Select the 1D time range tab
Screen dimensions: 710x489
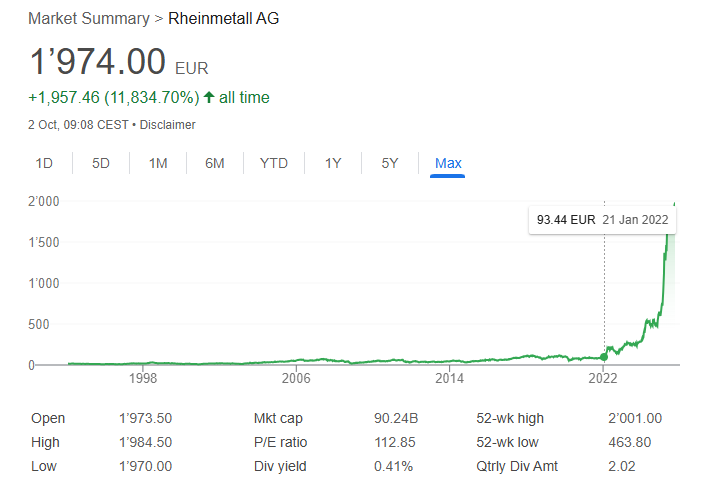pyautogui.click(x=44, y=163)
